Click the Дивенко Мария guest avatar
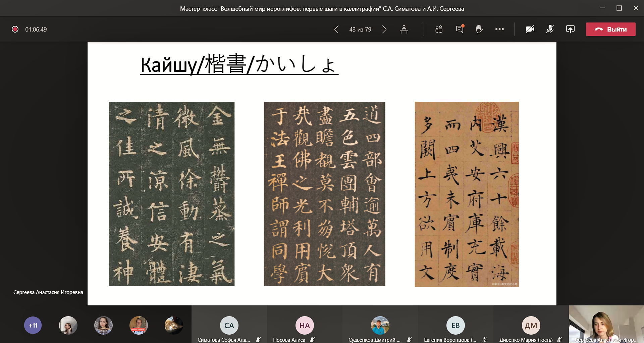This screenshot has height=343, width=644. [531, 325]
